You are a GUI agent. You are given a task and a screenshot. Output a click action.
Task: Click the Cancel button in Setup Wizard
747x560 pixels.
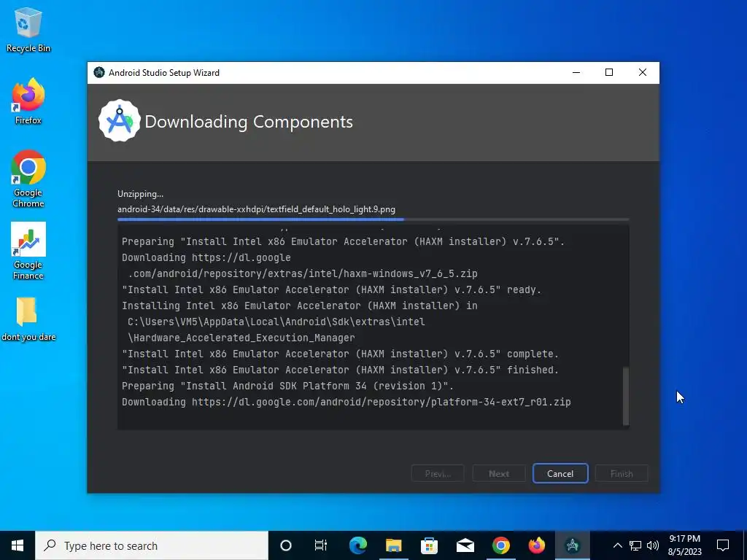pos(560,473)
